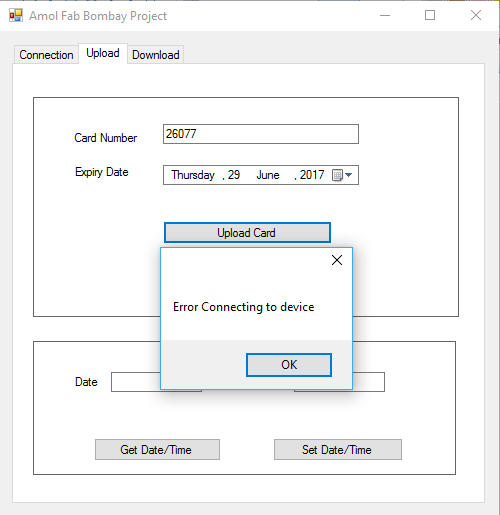Screen dimensions: 500x515
Task: Select the Upload tab
Action: click(x=103, y=53)
